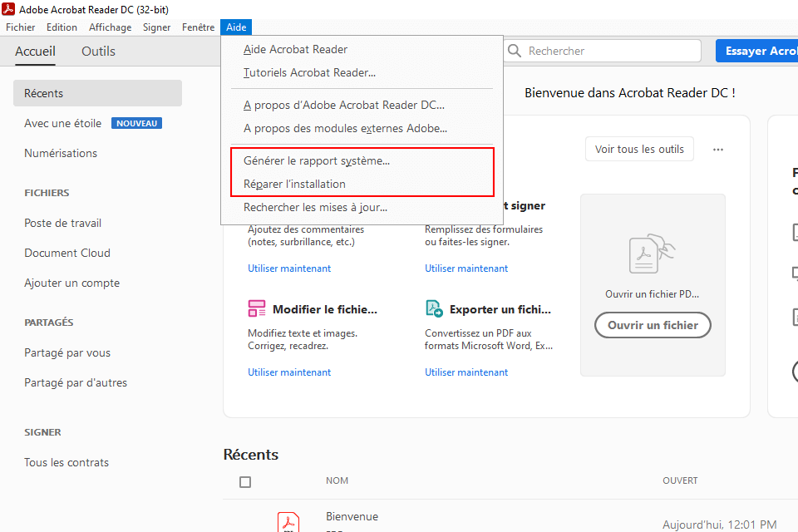Open Numérisations in the sidebar
798x532 pixels.
[61, 153]
